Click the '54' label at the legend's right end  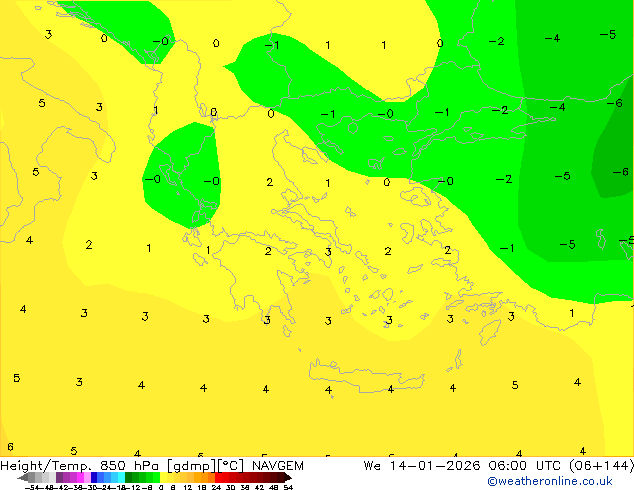(288, 487)
